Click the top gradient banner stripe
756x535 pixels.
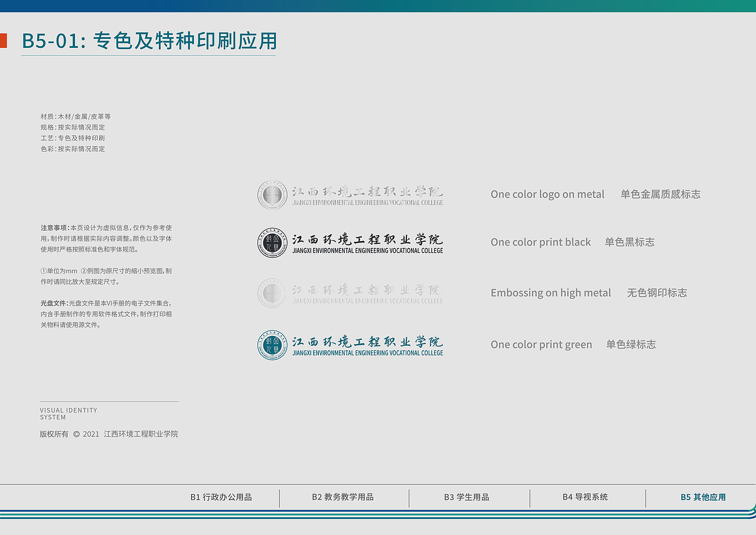(x=378, y=5)
